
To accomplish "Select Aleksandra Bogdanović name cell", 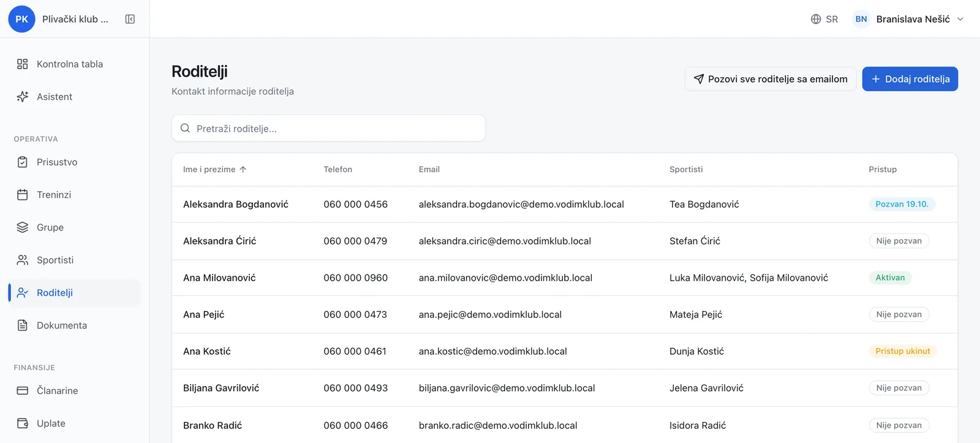I will (236, 204).
